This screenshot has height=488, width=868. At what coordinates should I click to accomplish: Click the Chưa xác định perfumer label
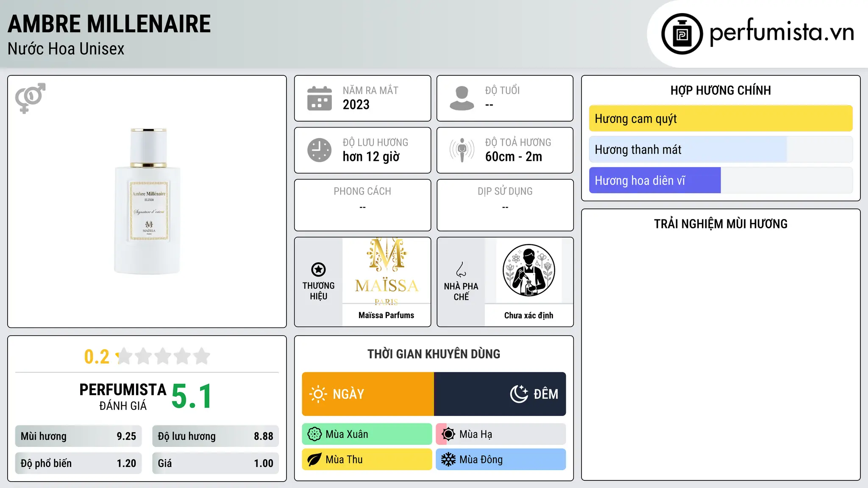(529, 316)
